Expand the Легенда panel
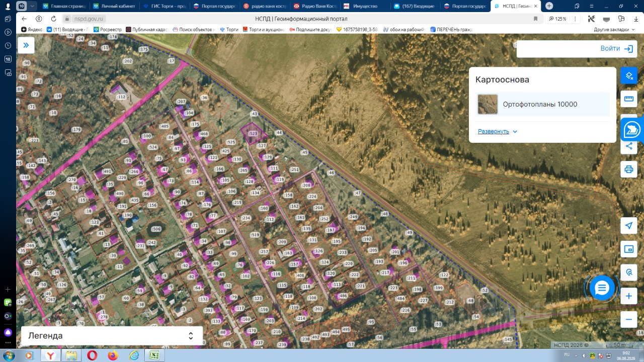Viewport: 644px width, 362px height. pos(112,336)
